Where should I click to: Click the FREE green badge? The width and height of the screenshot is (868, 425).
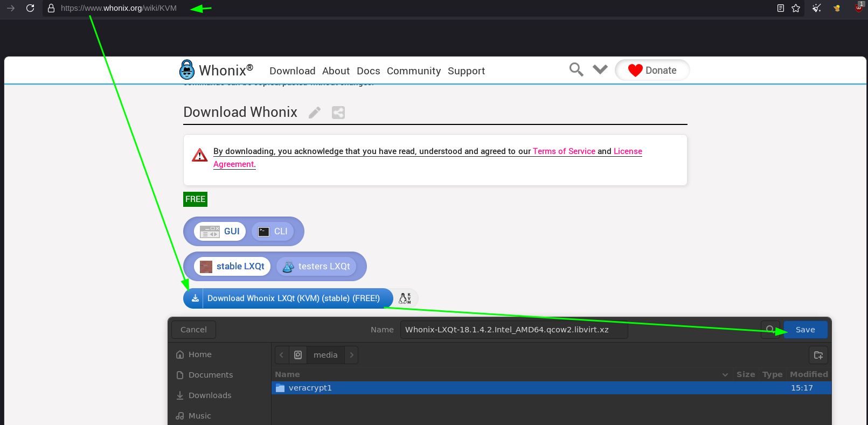click(x=195, y=199)
